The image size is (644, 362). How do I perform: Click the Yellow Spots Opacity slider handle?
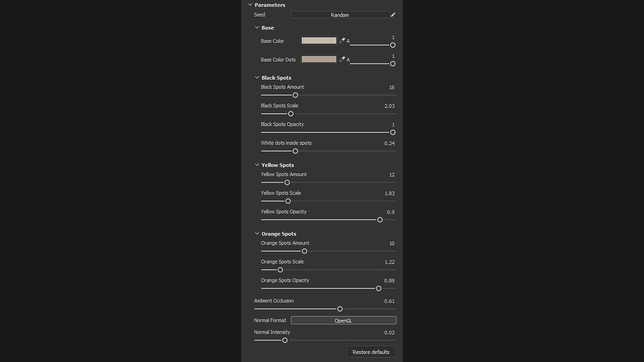coord(380,220)
